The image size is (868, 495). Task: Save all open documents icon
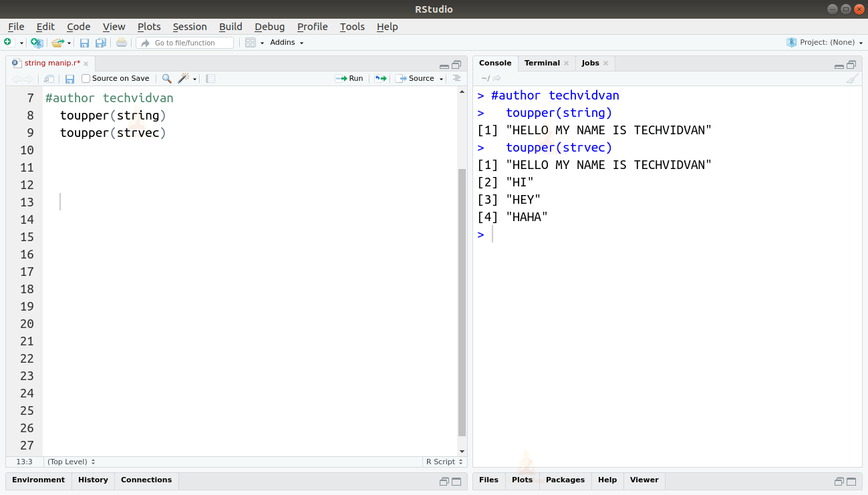[x=100, y=42]
